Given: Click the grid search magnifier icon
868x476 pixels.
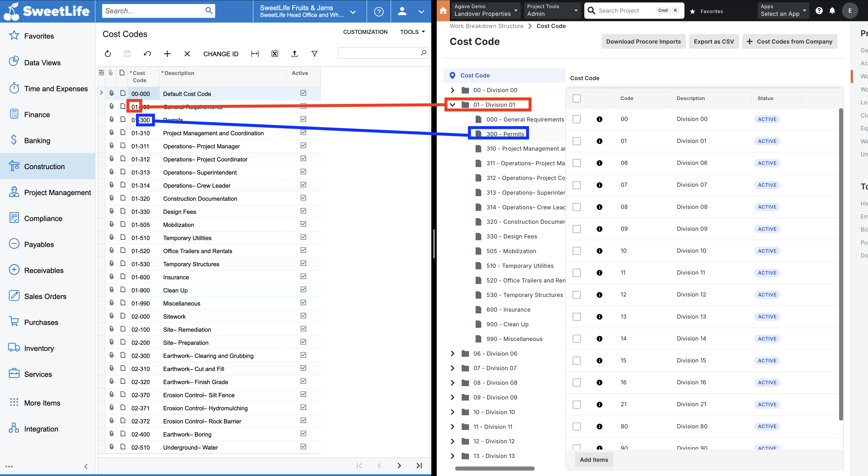Looking at the screenshot, I should click(x=423, y=53).
